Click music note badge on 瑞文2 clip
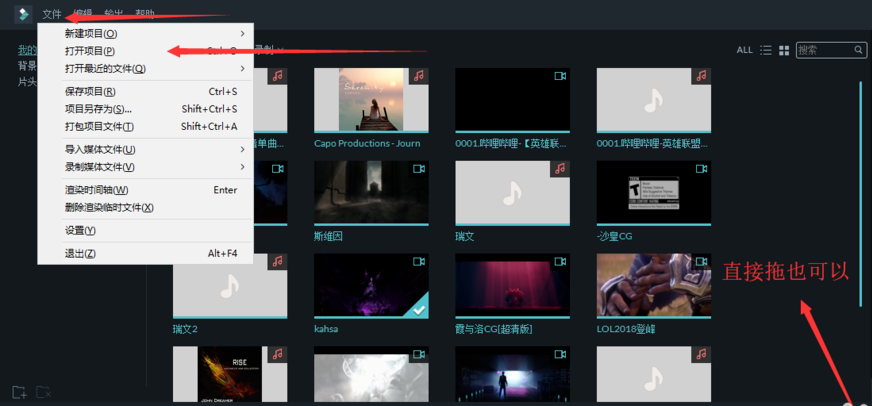Image resolution: width=872 pixels, height=406 pixels. [278, 262]
